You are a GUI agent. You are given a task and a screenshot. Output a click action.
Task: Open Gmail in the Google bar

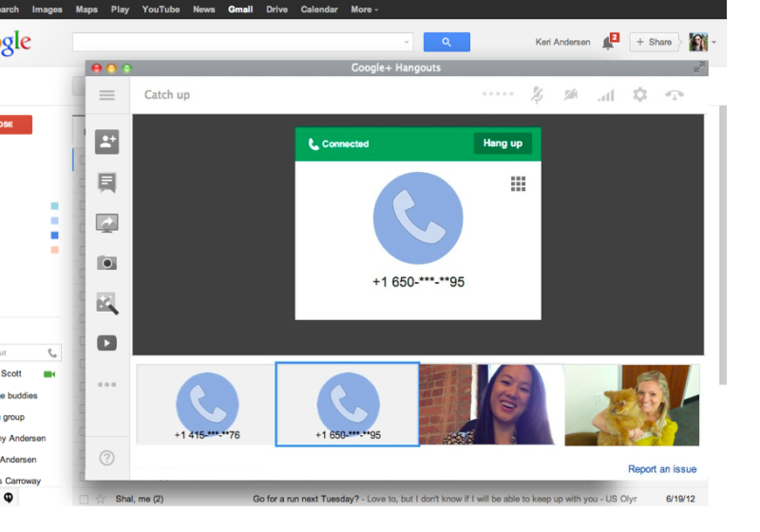[x=240, y=9]
